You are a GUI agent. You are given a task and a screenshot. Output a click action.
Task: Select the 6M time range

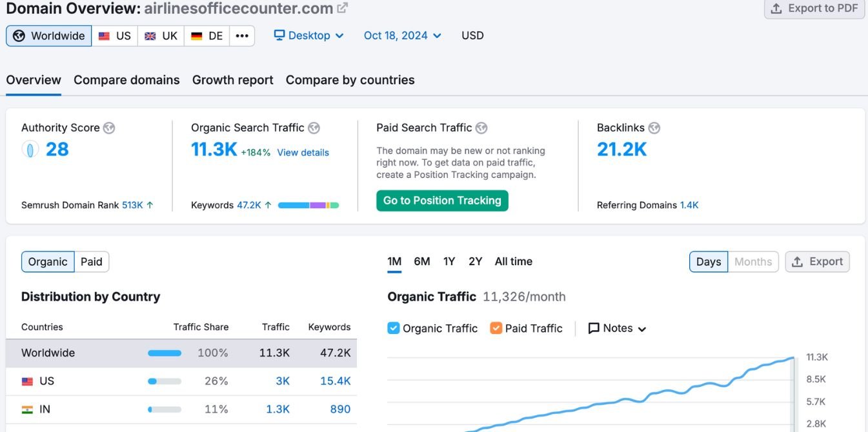tap(422, 261)
